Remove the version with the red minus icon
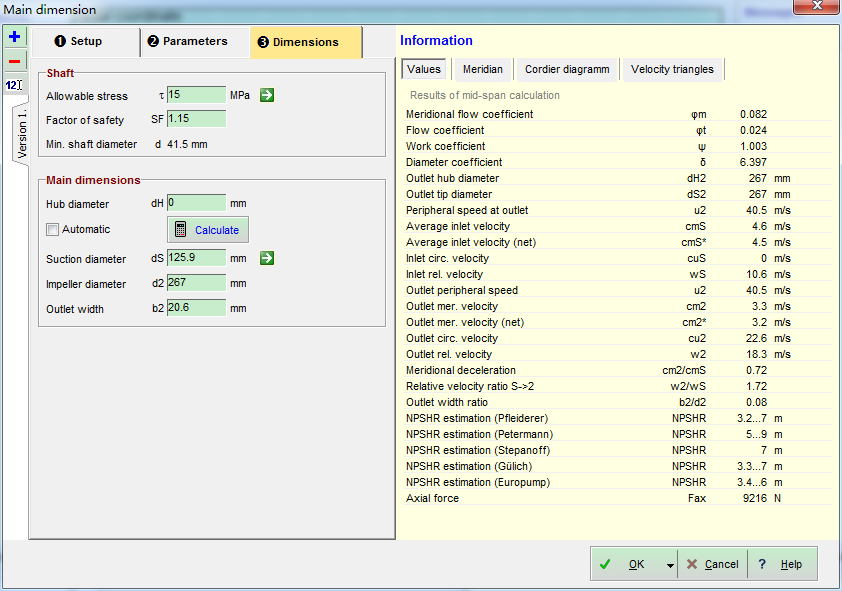The height and width of the screenshot is (591, 842). [14, 61]
